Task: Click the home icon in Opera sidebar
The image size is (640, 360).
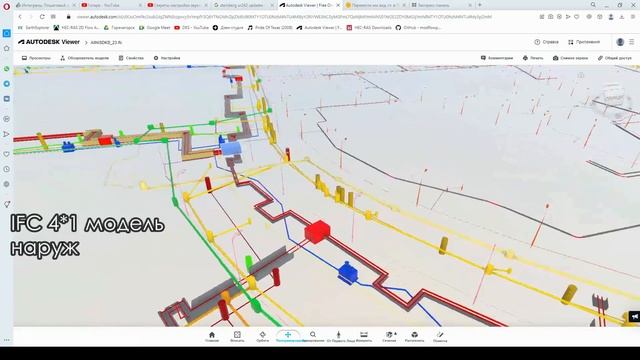Action: (x=7, y=48)
